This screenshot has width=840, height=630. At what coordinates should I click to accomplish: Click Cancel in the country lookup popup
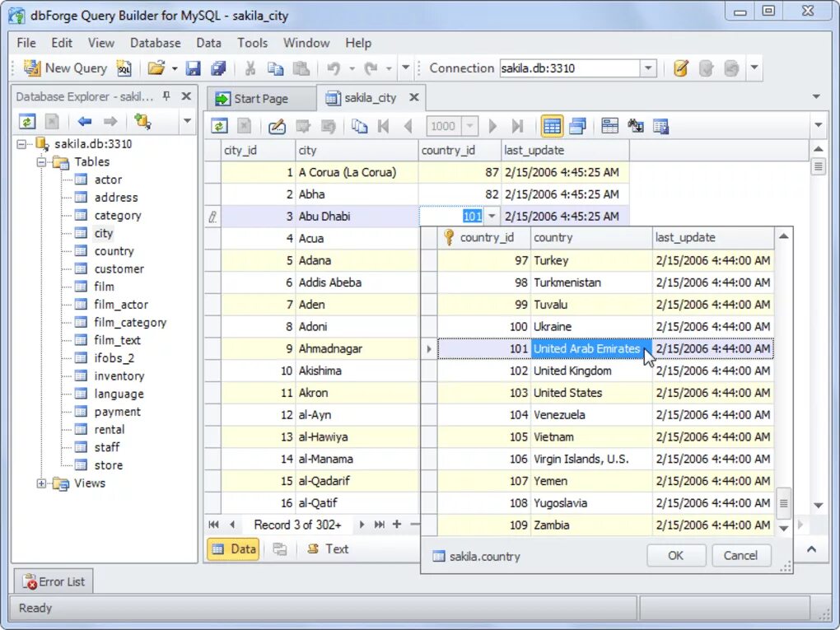[x=740, y=556]
